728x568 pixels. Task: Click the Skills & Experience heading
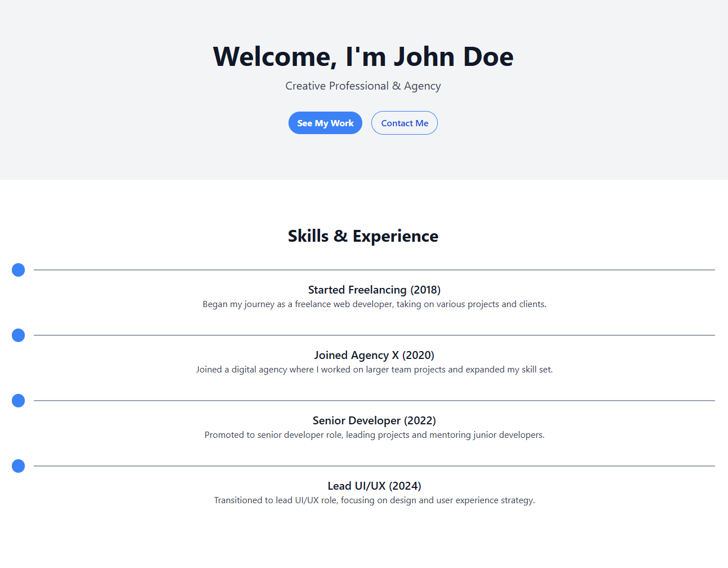point(363,236)
